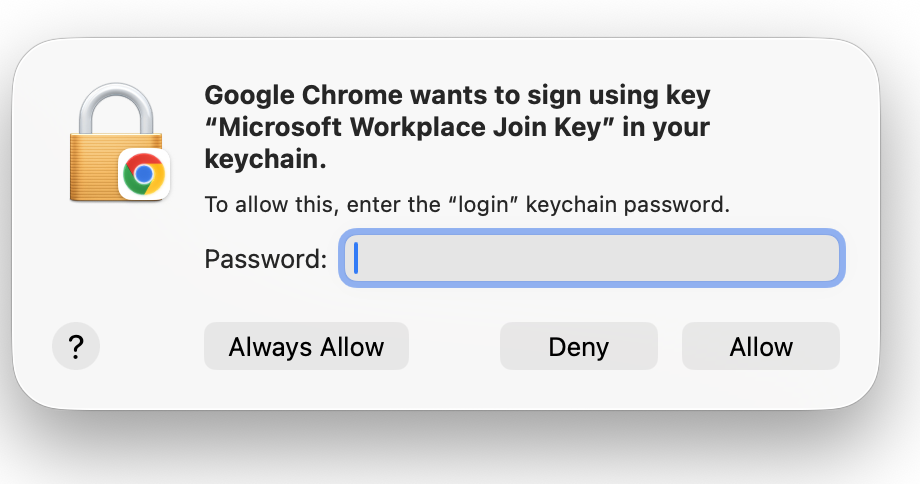Click the golden padlock icon
The width and height of the screenshot is (920, 484).
[x=116, y=142]
